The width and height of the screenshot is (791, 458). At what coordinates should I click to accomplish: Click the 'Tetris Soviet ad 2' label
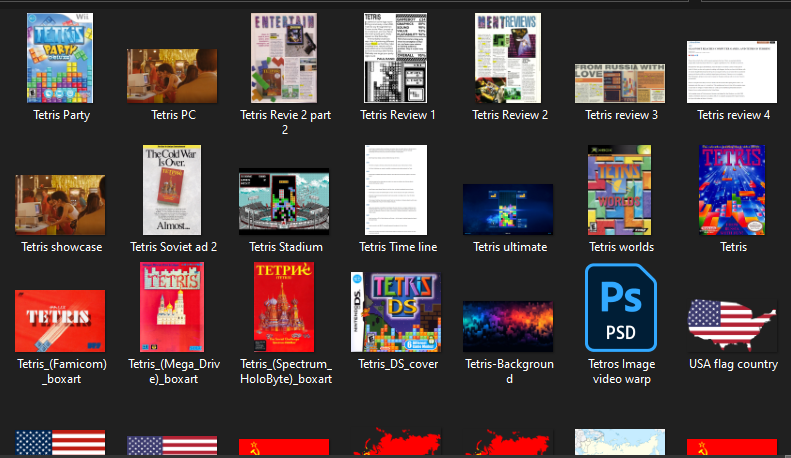click(x=174, y=247)
